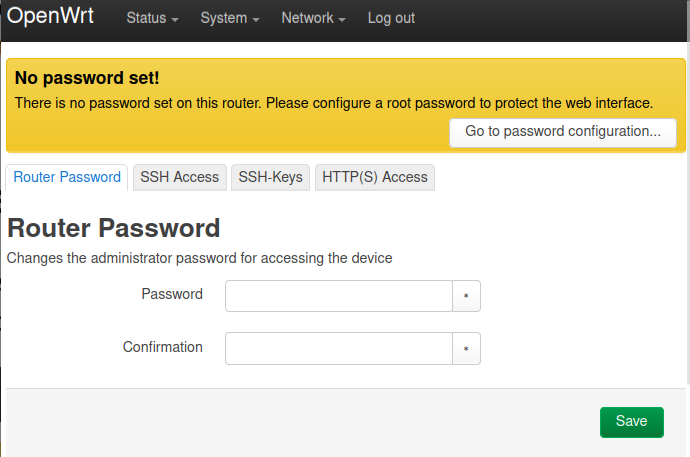Image resolution: width=690 pixels, height=457 pixels.
Task: Click the 'No password set!' warning heading
Action: point(87,77)
